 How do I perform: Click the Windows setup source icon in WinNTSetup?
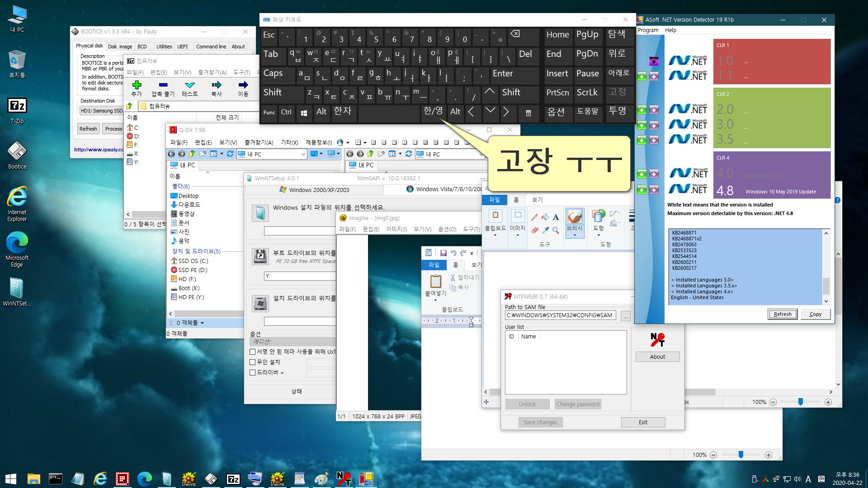click(x=260, y=213)
